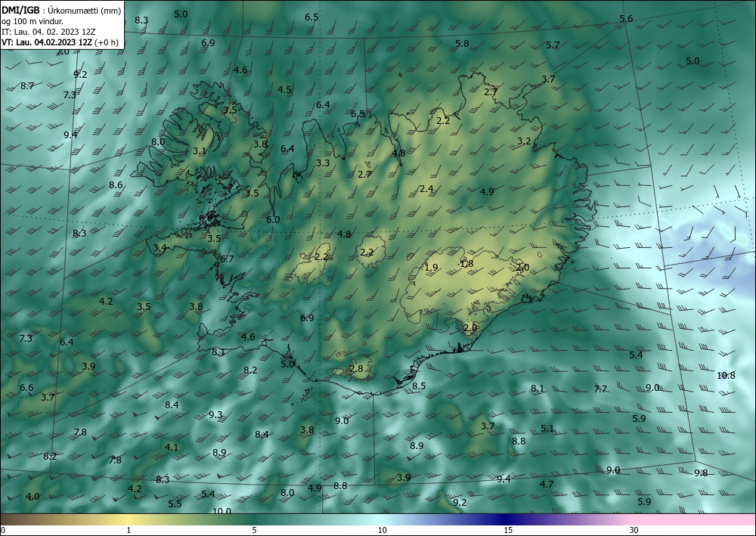Click the 1 mark on the color scale
Viewport: 756px width, 536px height.
click(129, 530)
